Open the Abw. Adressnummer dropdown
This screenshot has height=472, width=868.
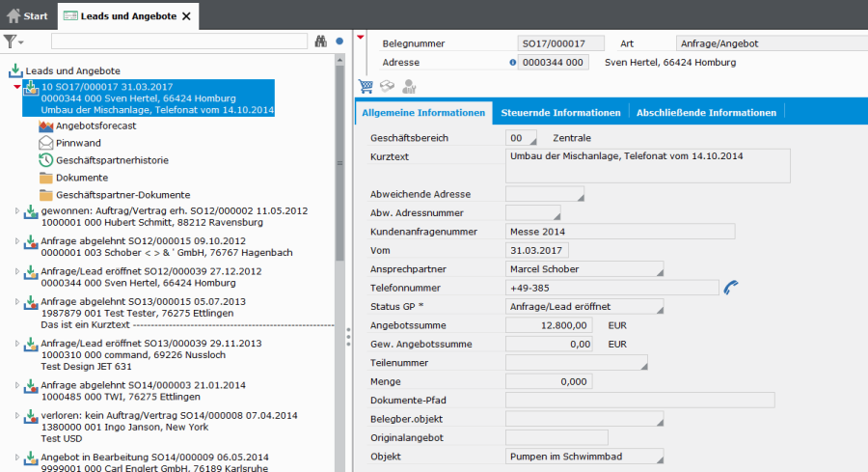coord(556,216)
